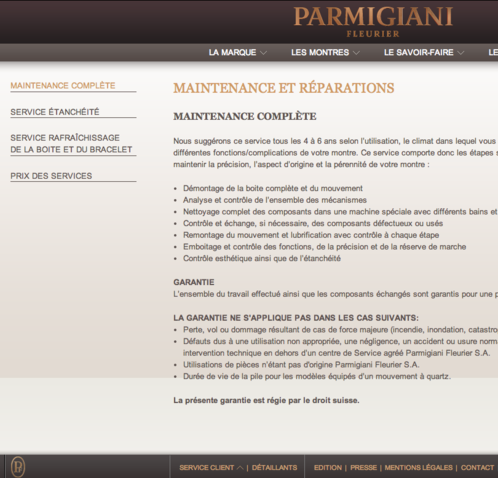This screenshot has height=478, width=498.
Task: Click 'La présente garantie est régie' sentence
Action: 266,400
